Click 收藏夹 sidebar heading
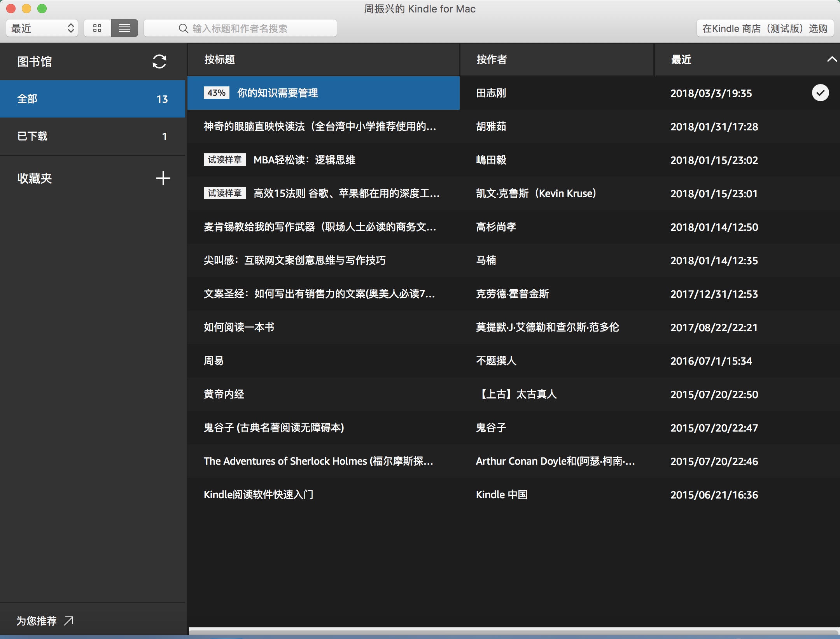 34,178
